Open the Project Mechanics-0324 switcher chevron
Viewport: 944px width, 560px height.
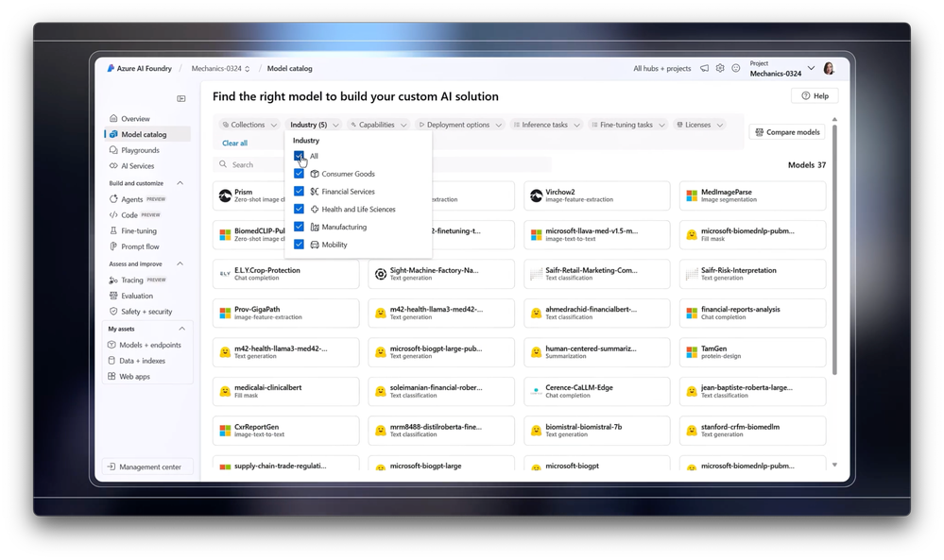point(811,68)
